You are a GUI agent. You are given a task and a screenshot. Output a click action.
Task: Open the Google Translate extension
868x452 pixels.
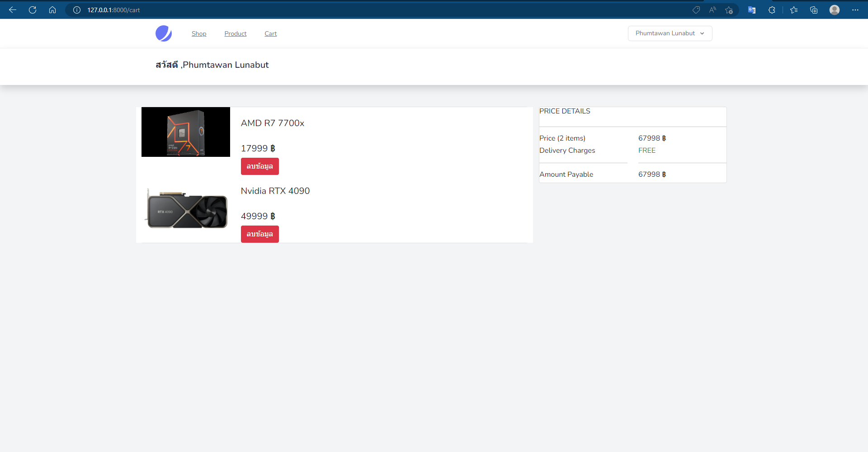pos(752,9)
